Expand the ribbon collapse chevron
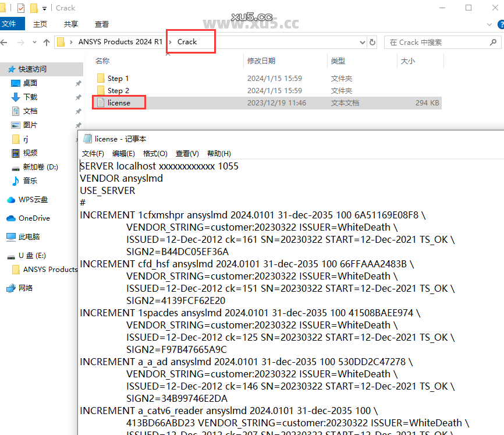504x435 pixels. tap(488, 24)
